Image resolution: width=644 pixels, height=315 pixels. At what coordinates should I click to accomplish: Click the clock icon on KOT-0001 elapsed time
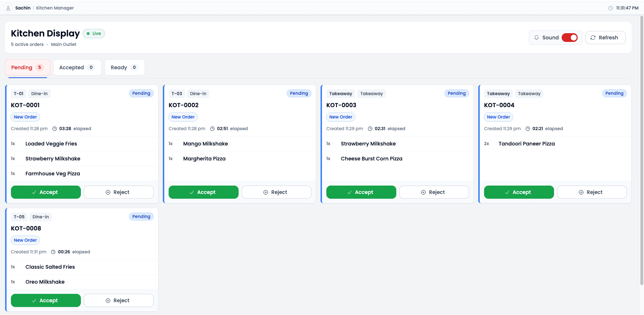pyautogui.click(x=55, y=129)
